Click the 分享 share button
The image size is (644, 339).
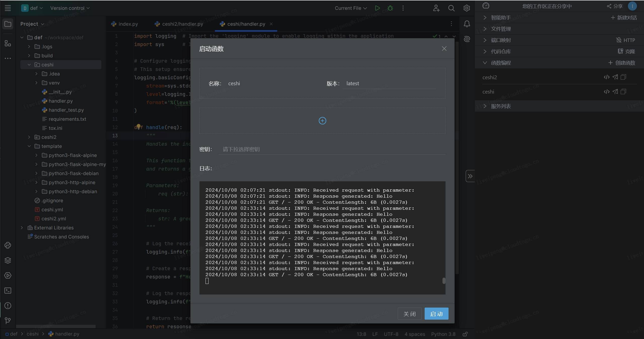point(615,6)
